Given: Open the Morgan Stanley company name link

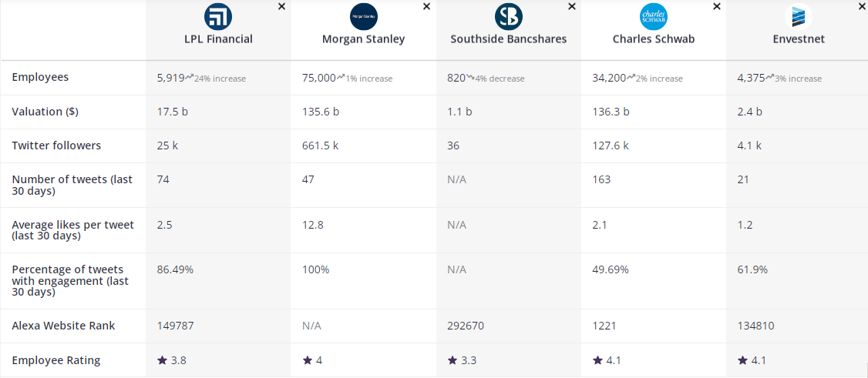Looking at the screenshot, I should point(363,39).
